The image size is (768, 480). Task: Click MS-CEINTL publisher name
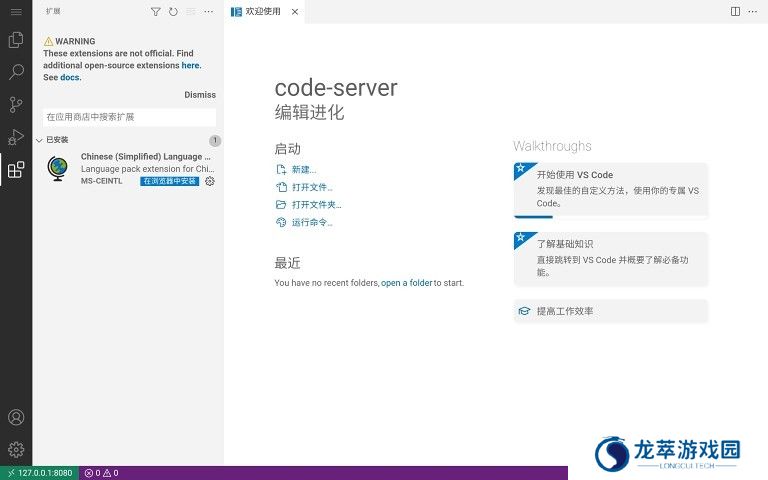[101, 181]
